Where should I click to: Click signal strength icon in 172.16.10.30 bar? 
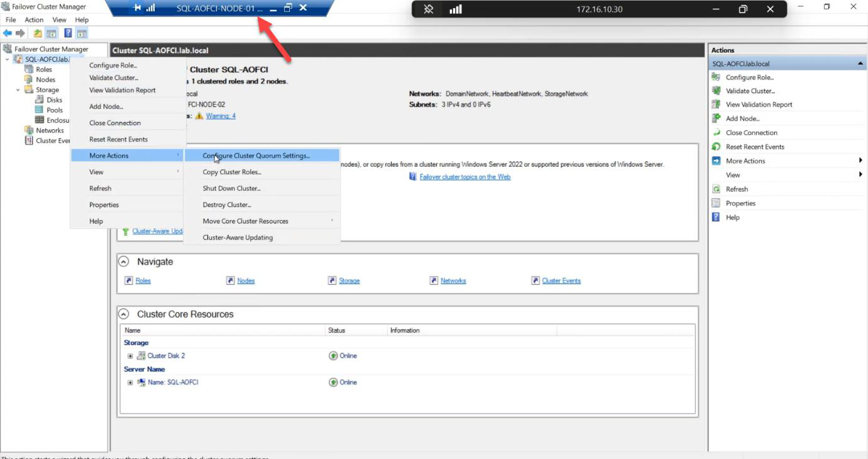point(456,9)
